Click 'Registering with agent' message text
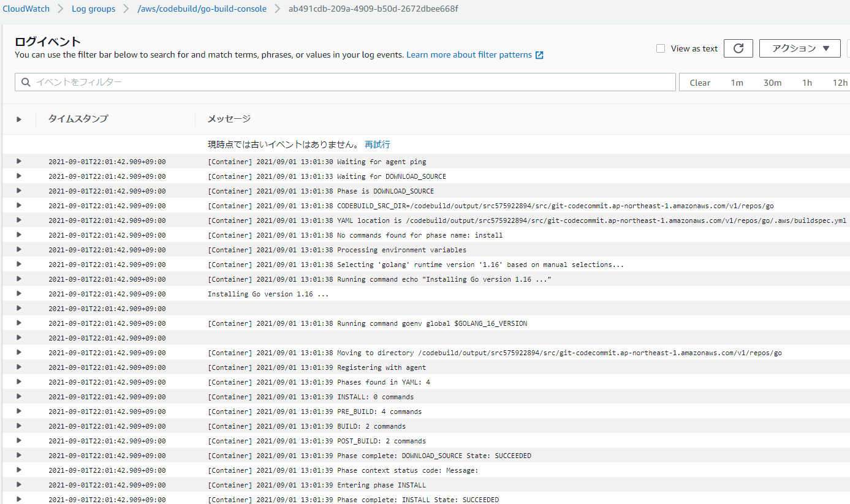Viewport: 850px width, 504px height. tap(317, 367)
